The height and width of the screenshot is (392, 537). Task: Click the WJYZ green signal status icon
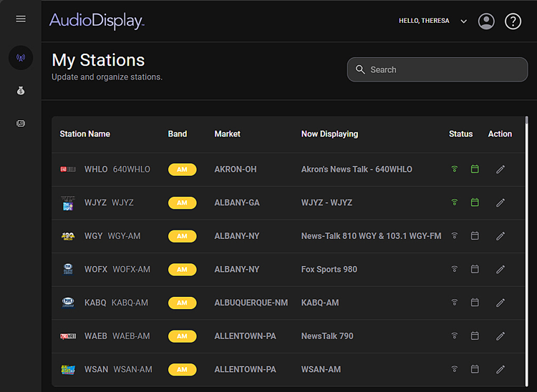tap(455, 202)
